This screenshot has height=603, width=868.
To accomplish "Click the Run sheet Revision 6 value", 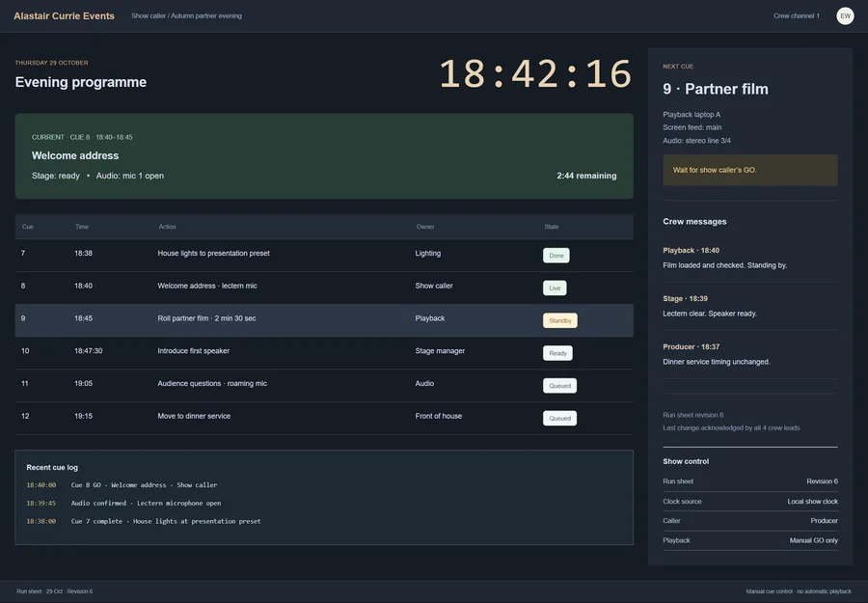I will tap(822, 481).
